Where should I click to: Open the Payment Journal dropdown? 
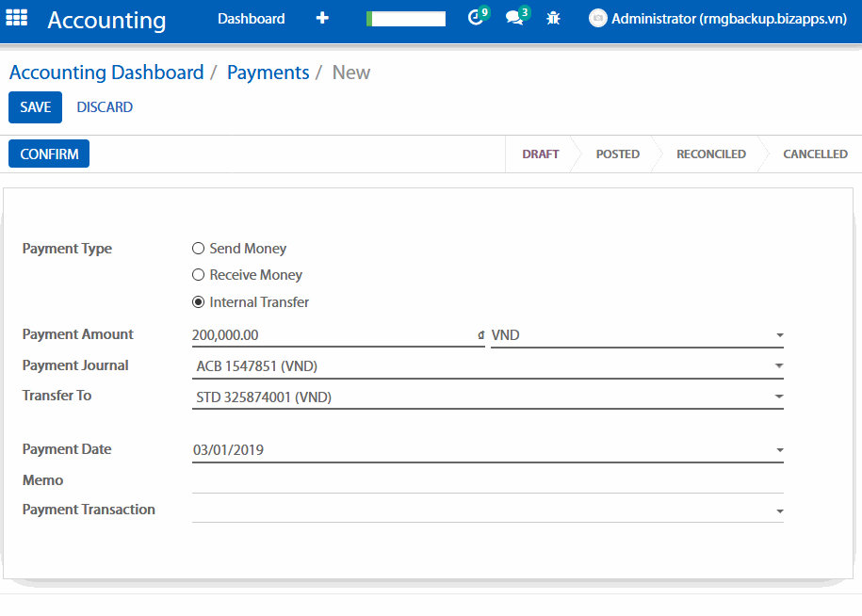pyautogui.click(x=779, y=366)
